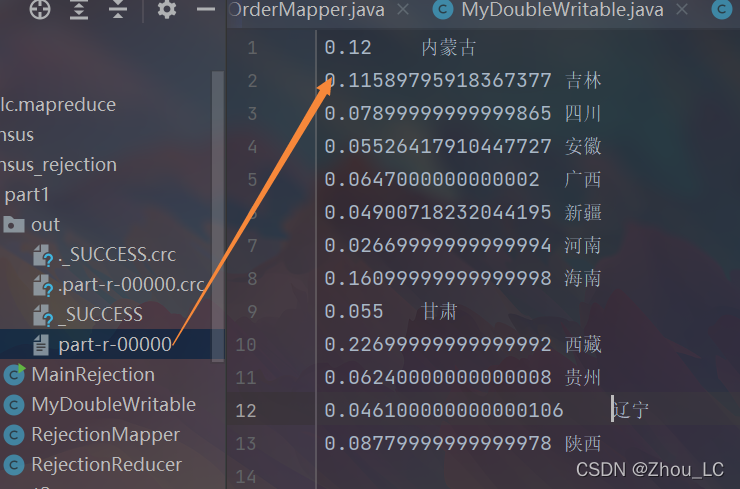Image resolution: width=740 pixels, height=489 pixels.
Task: Click the text 新疆 on line 6
Action: [x=583, y=213]
